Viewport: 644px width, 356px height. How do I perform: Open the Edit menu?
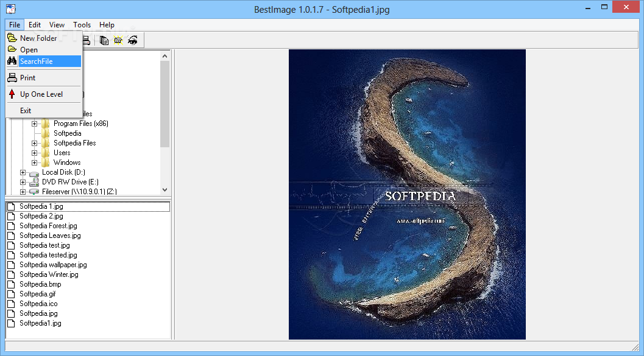pyautogui.click(x=35, y=24)
